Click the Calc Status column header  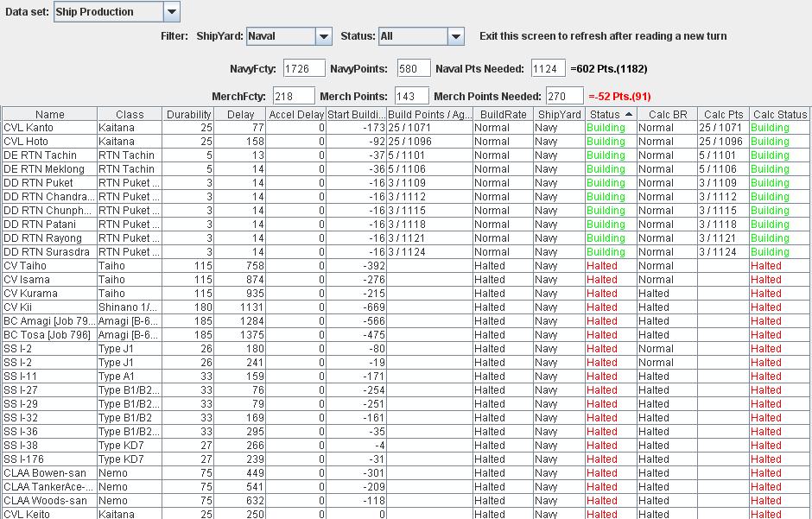780,114
